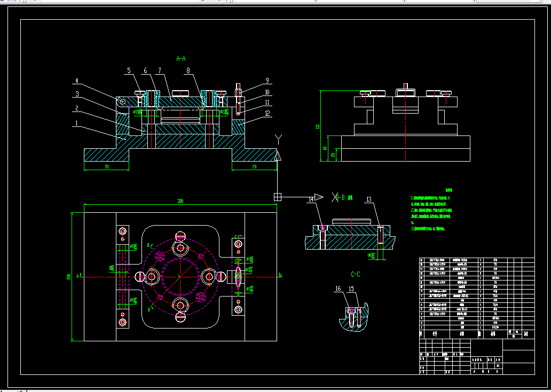Click the UCS 'X' axis label
Image resolution: width=551 pixels, height=392 pixels.
tap(335, 197)
